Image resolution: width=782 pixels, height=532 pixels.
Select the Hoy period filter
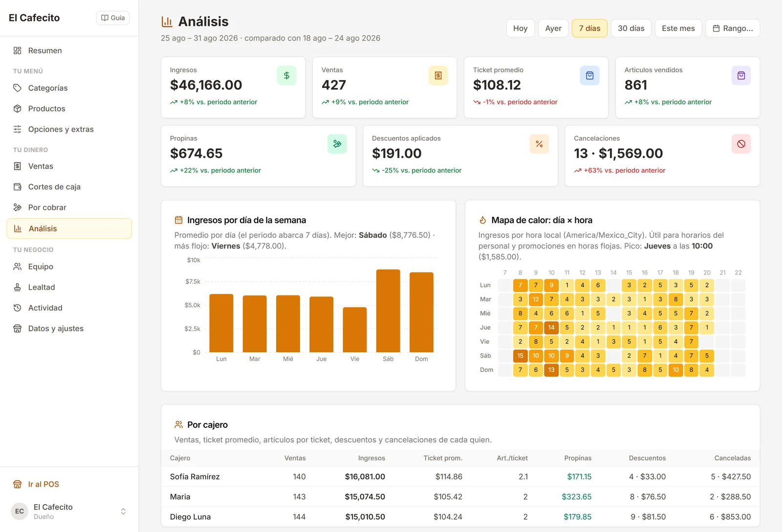(521, 28)
